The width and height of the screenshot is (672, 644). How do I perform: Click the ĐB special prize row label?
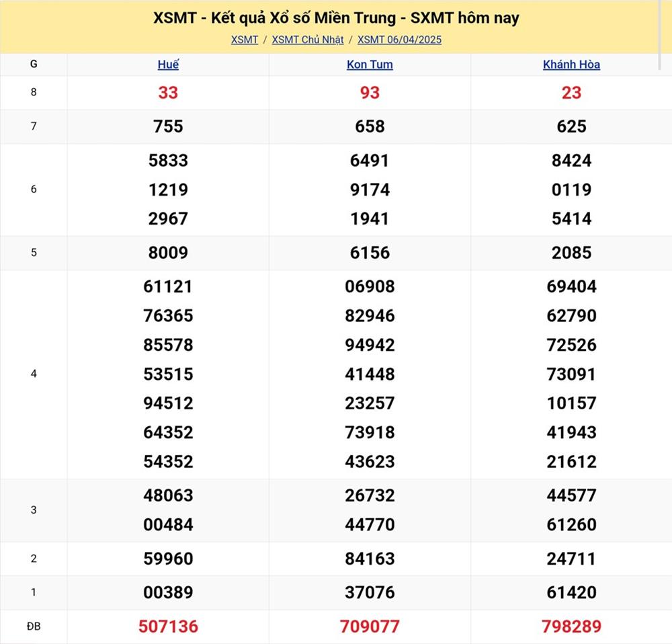point(34,627)
